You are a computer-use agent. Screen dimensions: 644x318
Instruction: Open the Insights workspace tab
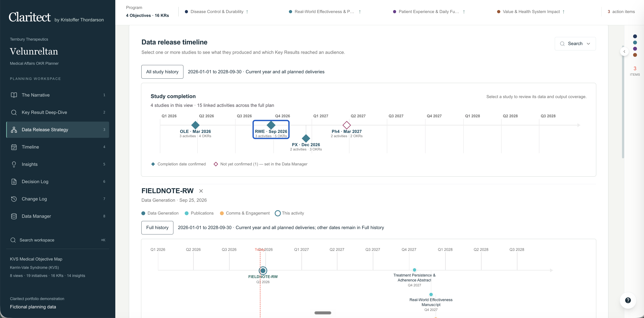click(58, 164)
